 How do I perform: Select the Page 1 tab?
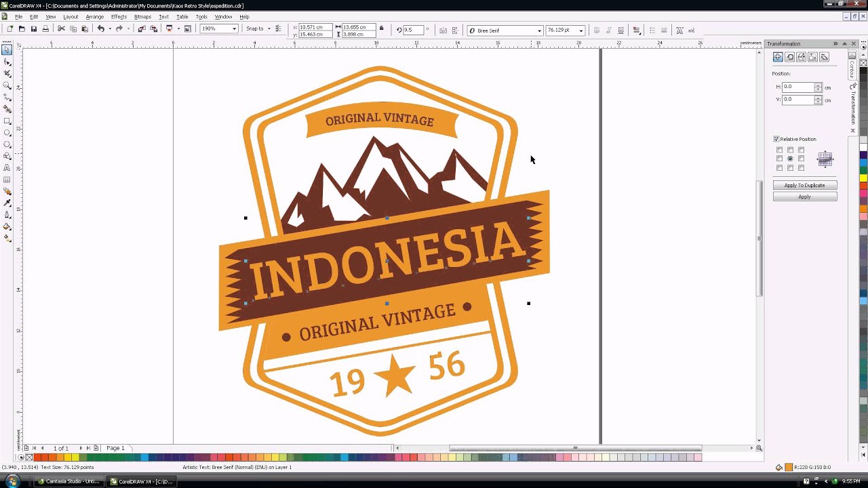click(115, 448)
